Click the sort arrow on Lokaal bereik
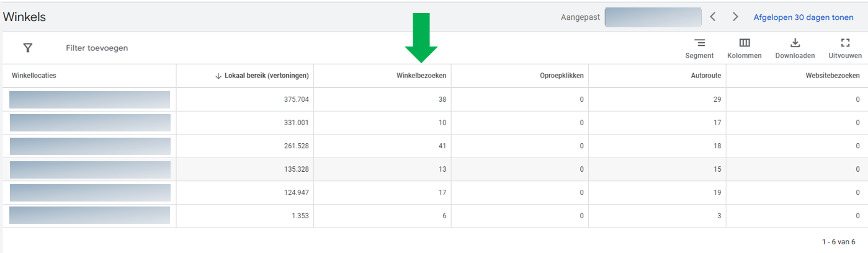The height and width of the screenshot is (253, 868). tap(218, 76)
